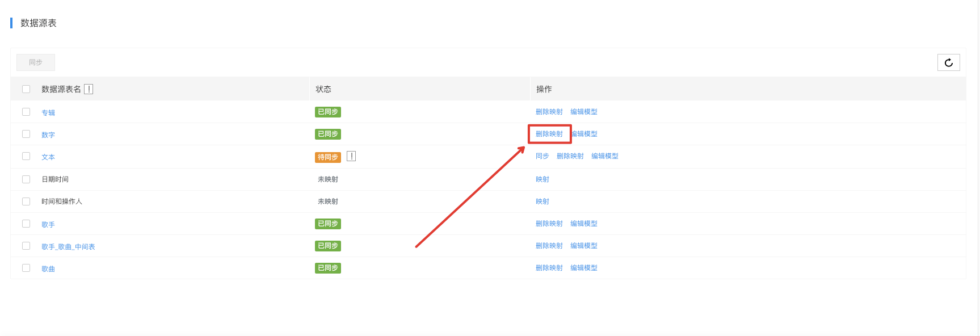Click 删除映射 in the 歌曲 row
The width and height of the screenshot is (980, 336).
(549, 268)
